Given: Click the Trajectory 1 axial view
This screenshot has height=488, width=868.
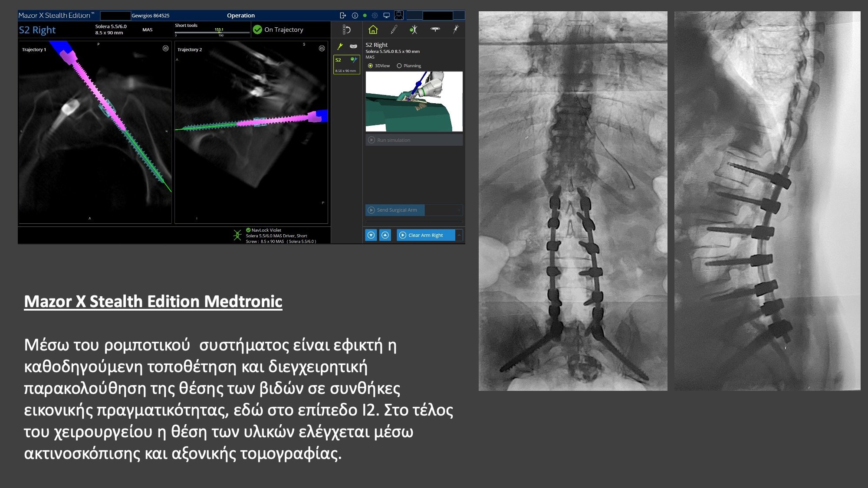Looking at the screenshot, I should [95, 132].
